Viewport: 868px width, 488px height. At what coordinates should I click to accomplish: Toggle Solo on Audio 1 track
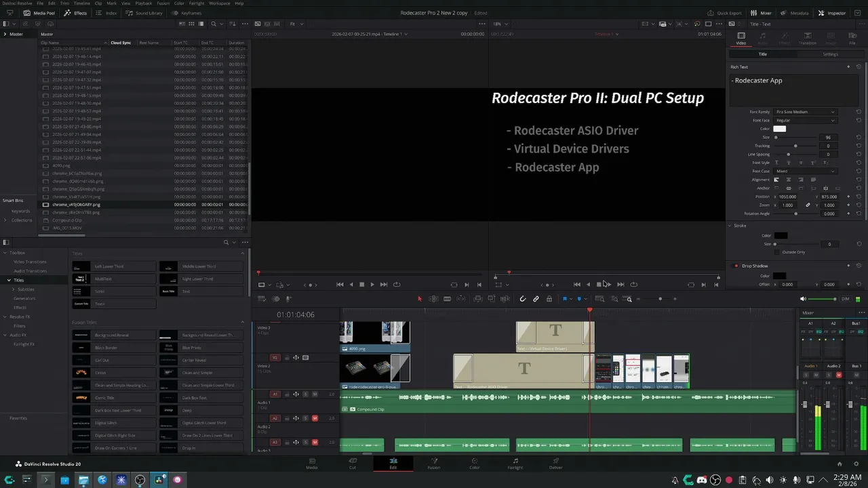coord(305,394)
